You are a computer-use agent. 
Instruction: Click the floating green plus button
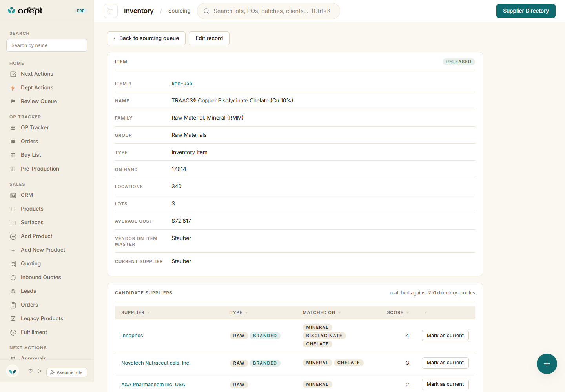pyautogui.click(x=547, y=364)
